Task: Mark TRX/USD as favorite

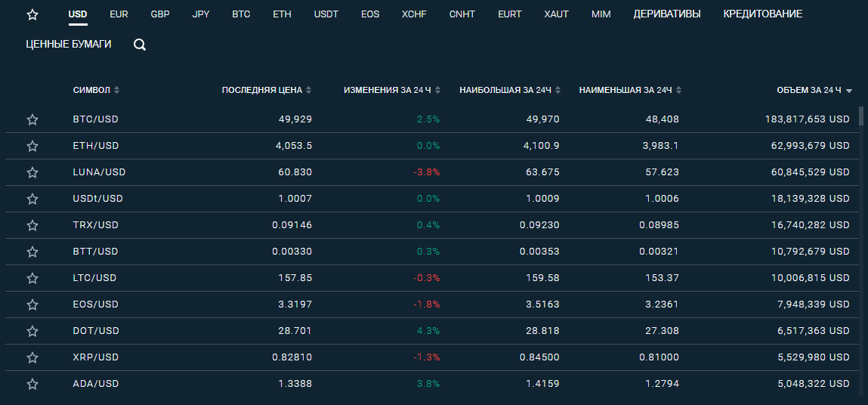Action: pyautogui.click(x=32, y=225)
